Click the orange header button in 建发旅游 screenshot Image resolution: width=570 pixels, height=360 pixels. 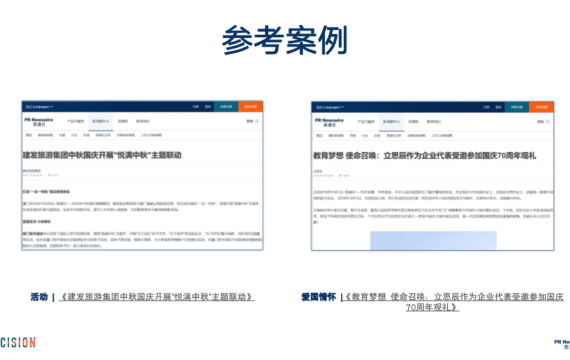coord(250,107)
